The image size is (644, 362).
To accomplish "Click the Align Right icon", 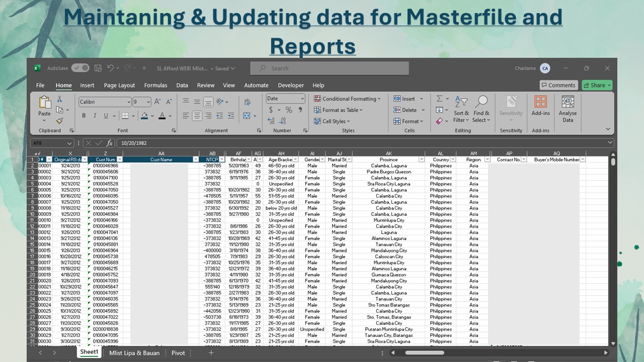I will 208,116.
